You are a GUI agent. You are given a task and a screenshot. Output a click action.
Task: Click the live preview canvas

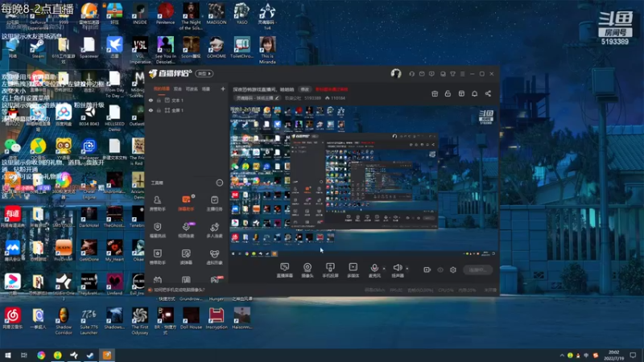click(x=364, y=181)
